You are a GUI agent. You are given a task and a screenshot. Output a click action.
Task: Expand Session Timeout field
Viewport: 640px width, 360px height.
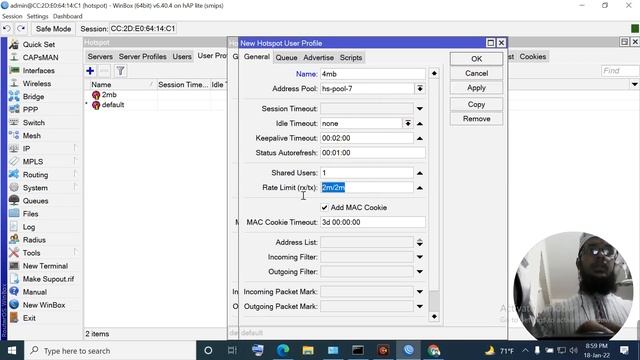click(420, 109)
